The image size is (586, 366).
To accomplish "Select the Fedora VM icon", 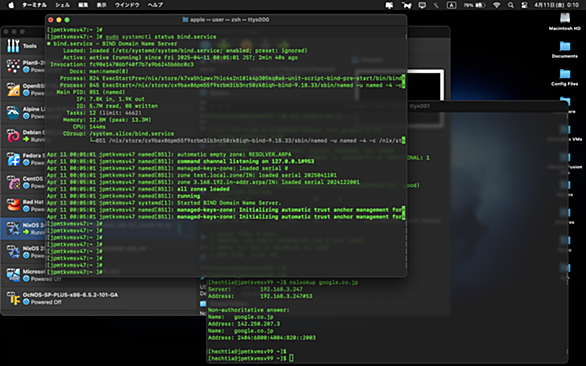I will [13, 159].
